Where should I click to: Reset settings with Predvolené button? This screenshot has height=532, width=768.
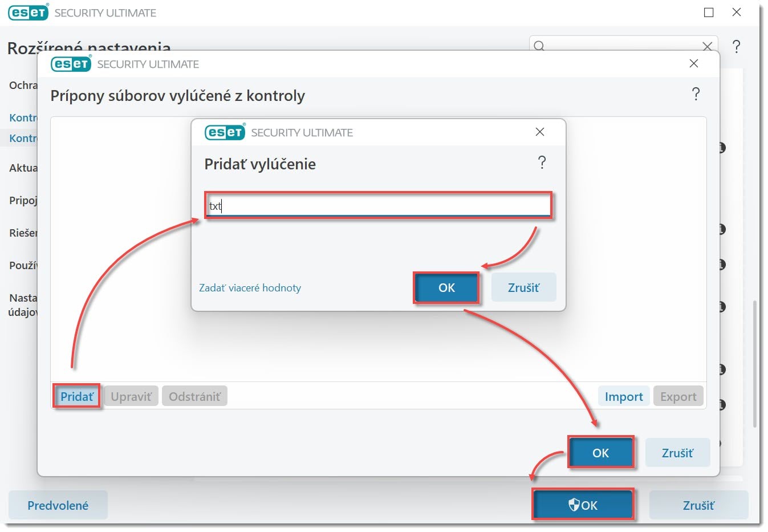pyautogui.click(x=58, y=505)
